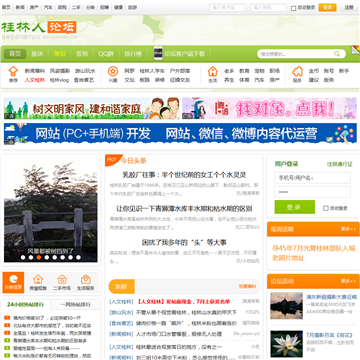Click the username field in login panel
The height and width of the screenshot is (360, 360).
(313, 178)
